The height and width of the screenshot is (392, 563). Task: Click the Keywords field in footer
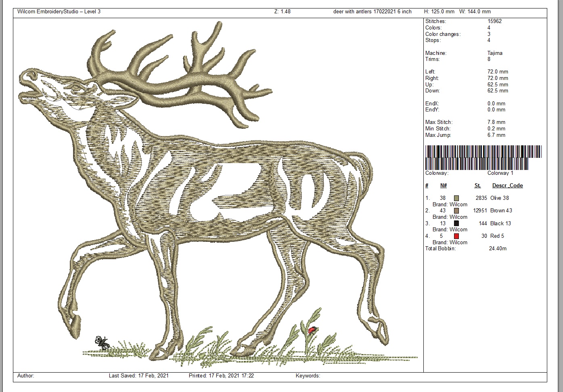308,376
